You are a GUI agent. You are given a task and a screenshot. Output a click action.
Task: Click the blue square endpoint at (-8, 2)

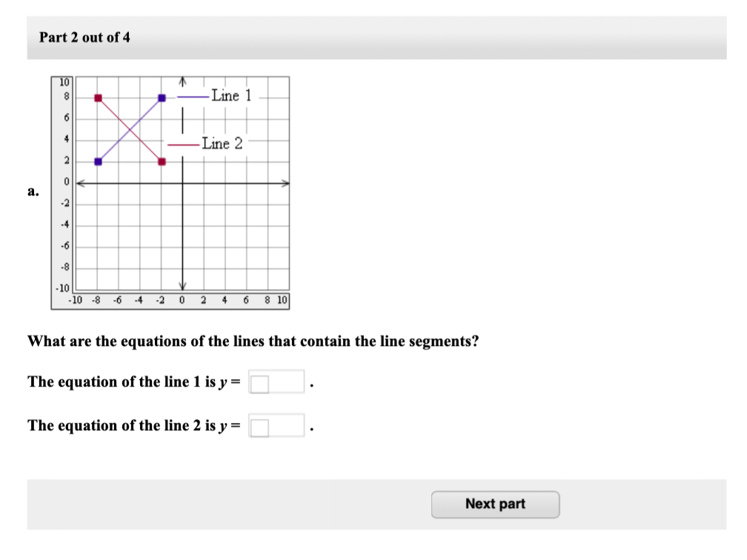(97, 160)
